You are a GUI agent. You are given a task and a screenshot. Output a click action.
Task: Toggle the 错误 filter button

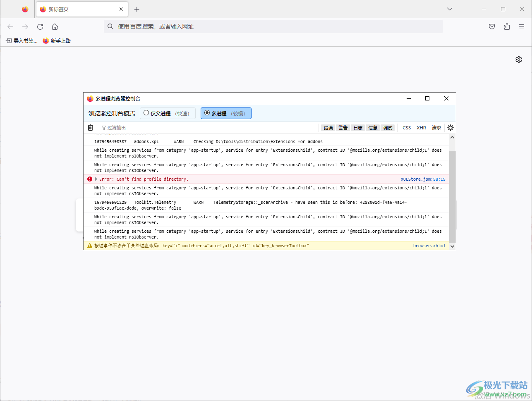coord(328,128)
